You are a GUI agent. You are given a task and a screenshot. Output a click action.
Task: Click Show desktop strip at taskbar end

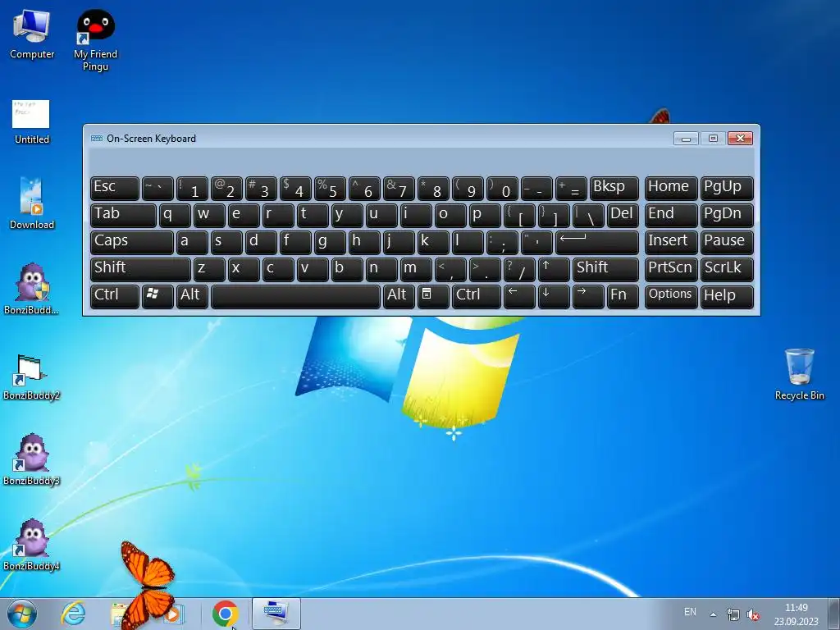click(833, 614)
